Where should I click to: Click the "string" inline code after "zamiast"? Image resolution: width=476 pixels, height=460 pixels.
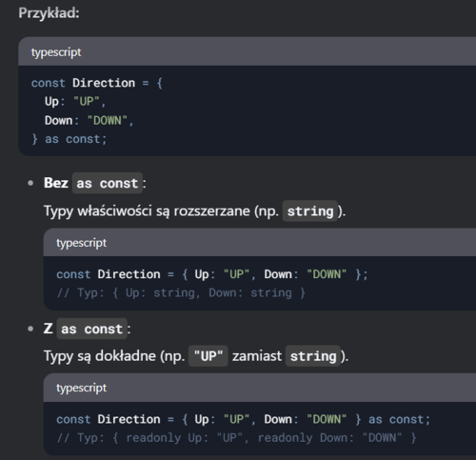click(313, 356)
